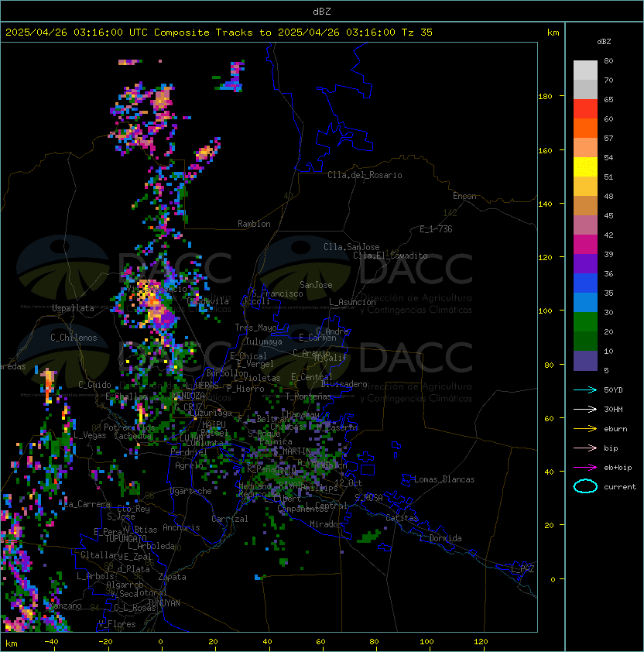This screenshot has width=644, height=652.
Task: Click the 'MENDOZA' city label
Action: 188,395
